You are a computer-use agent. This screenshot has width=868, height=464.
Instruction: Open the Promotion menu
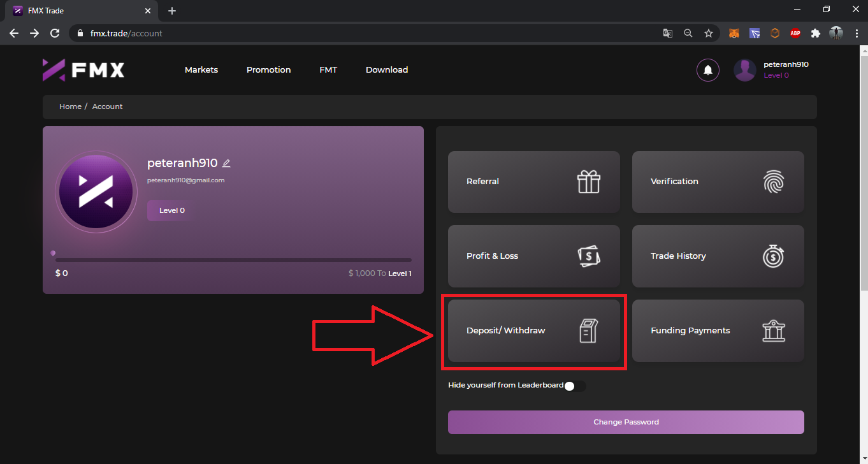click(268, 70)
